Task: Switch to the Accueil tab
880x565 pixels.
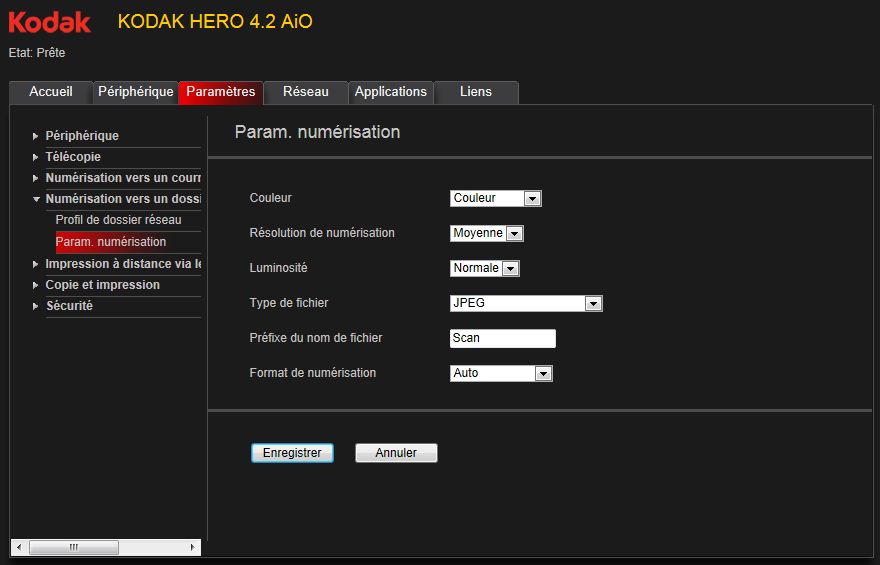Action: 51,92
